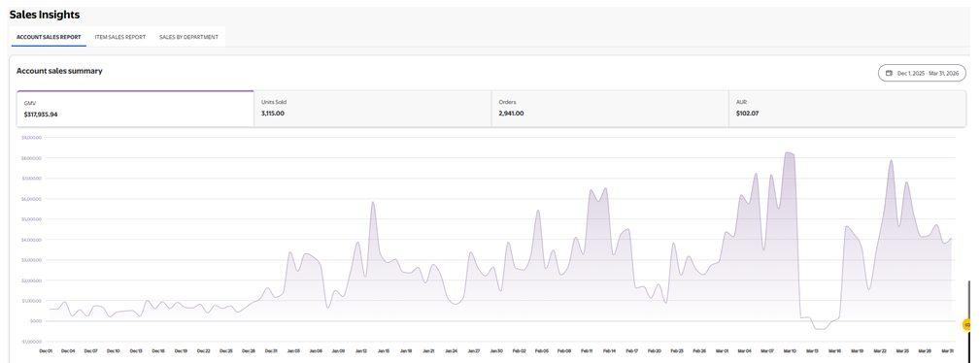Click the Dec 31 x-axis label
This screenshot has height=363, width=980.
tap(271, 351)
